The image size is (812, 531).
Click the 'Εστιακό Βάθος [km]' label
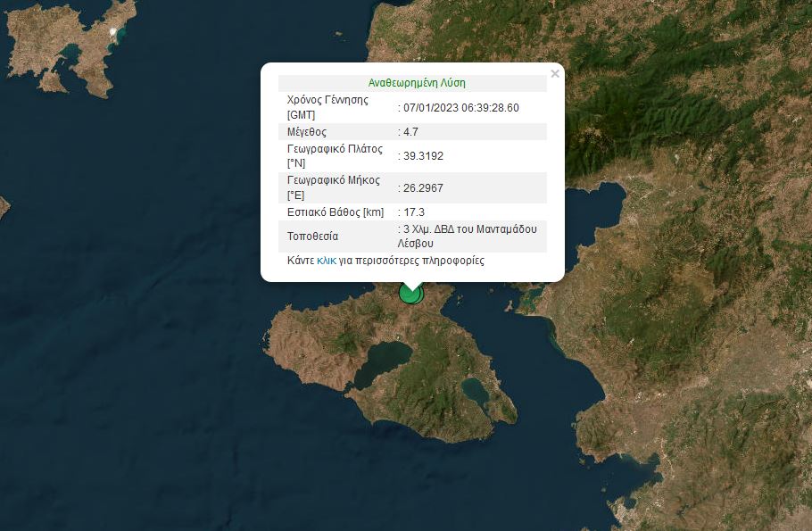(x=335, y=212)
